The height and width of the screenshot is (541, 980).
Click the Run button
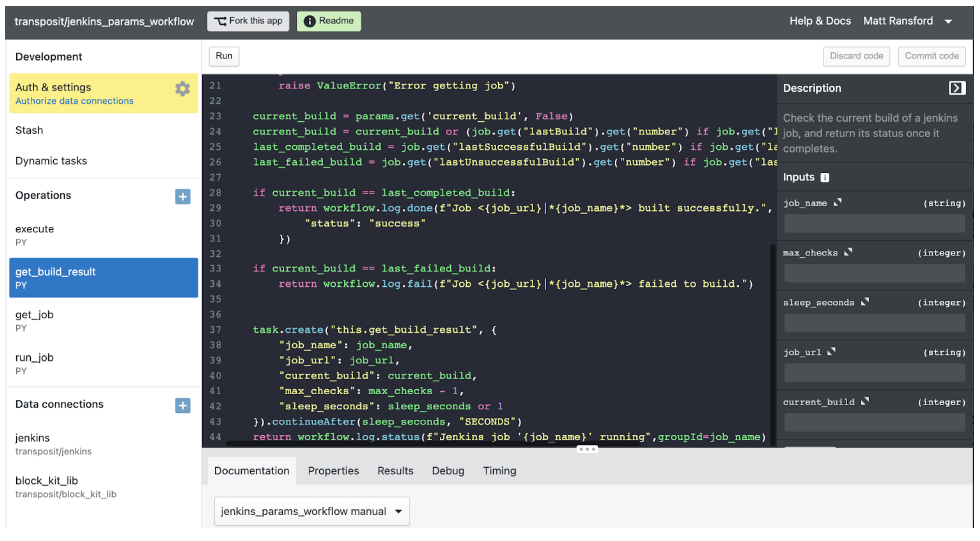coord(224,56)
